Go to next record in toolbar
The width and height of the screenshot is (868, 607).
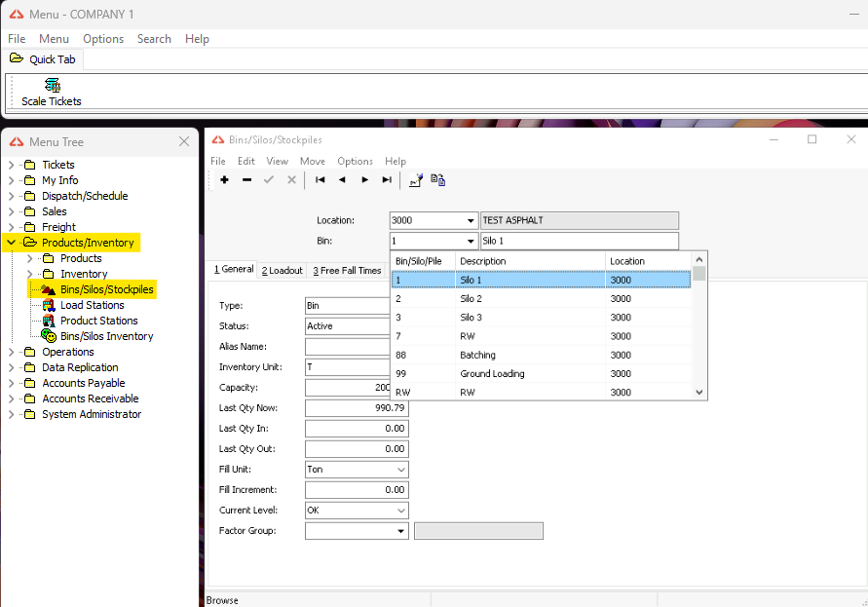364,179
